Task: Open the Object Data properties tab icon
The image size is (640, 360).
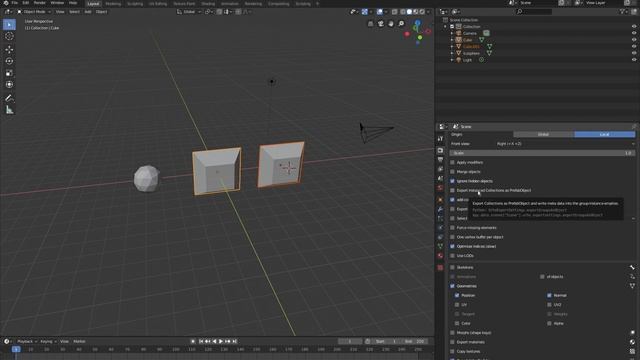Action: (440, 246)
